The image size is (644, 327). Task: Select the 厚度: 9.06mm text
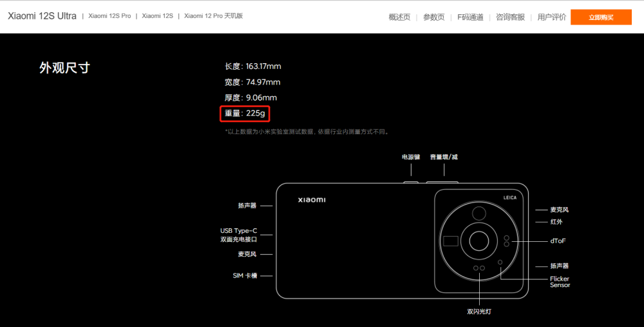(x=251, y=97)
